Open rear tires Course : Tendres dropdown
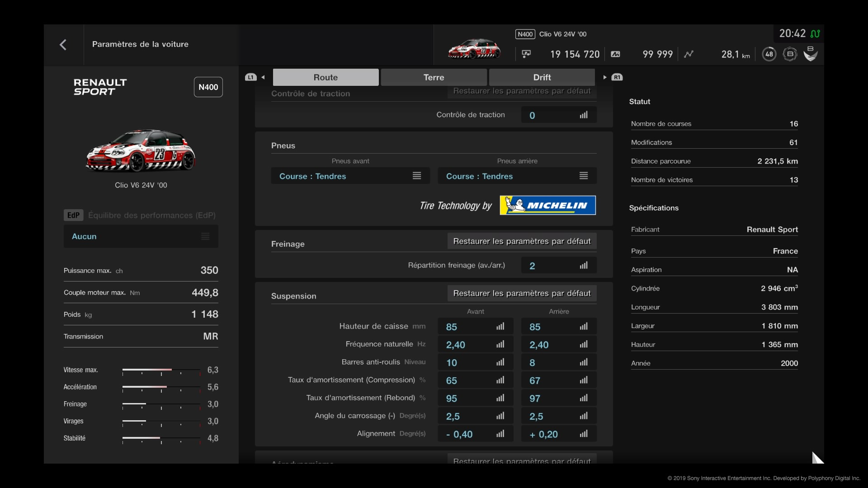The image size is (868, 488). point(517,176)
